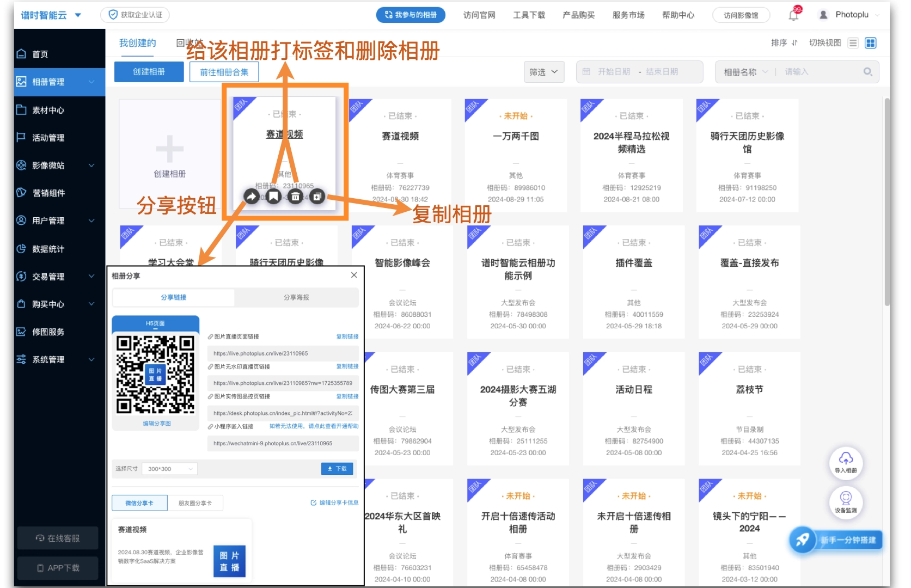This screenshot has width=911, height=588.
Task: Click 前往相册合集 button
Action: point(224,72)
